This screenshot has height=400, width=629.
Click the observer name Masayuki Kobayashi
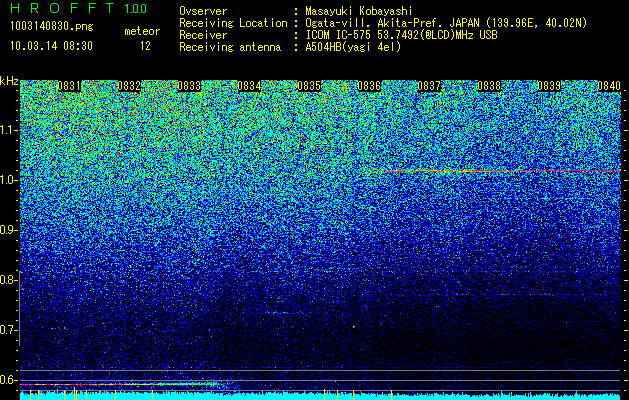click(x=359, y=11)
